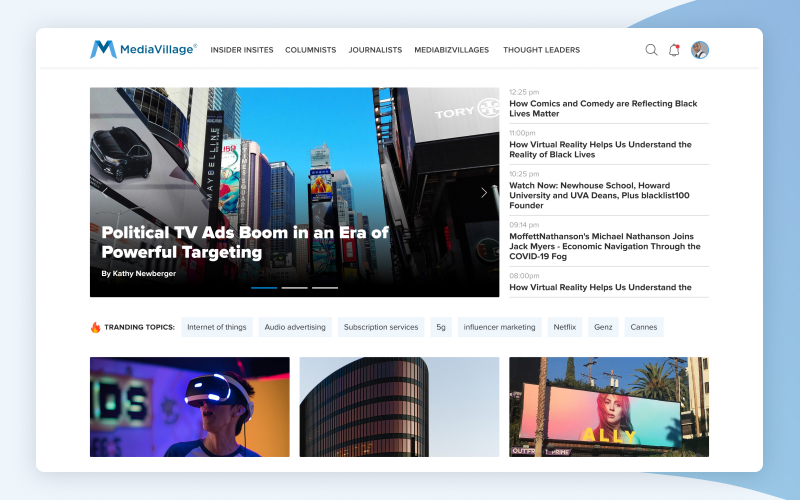Select the Cannes topic tag

pos(643,327)
